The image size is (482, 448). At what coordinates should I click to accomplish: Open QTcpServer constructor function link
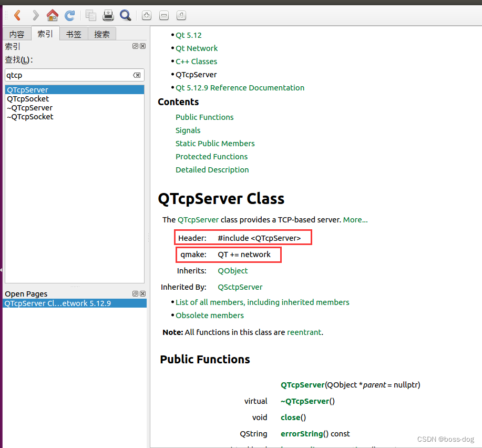click(302, 385)
